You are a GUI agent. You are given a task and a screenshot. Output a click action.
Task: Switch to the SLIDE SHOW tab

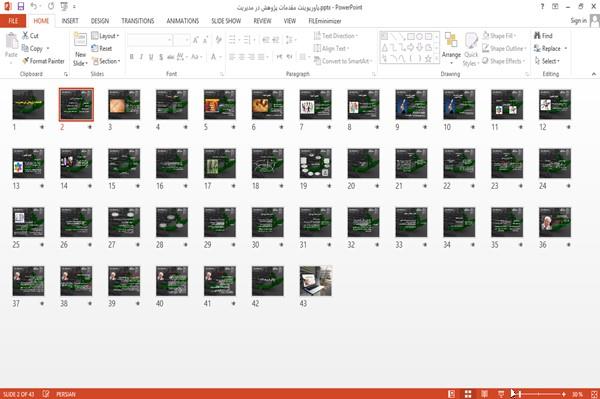click(226, 21)
